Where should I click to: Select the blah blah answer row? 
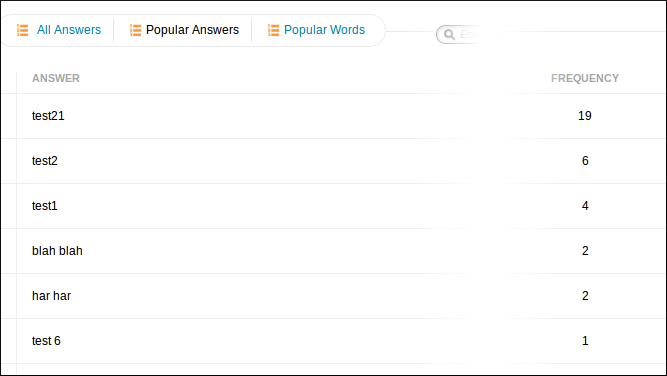tap(342, 251)
